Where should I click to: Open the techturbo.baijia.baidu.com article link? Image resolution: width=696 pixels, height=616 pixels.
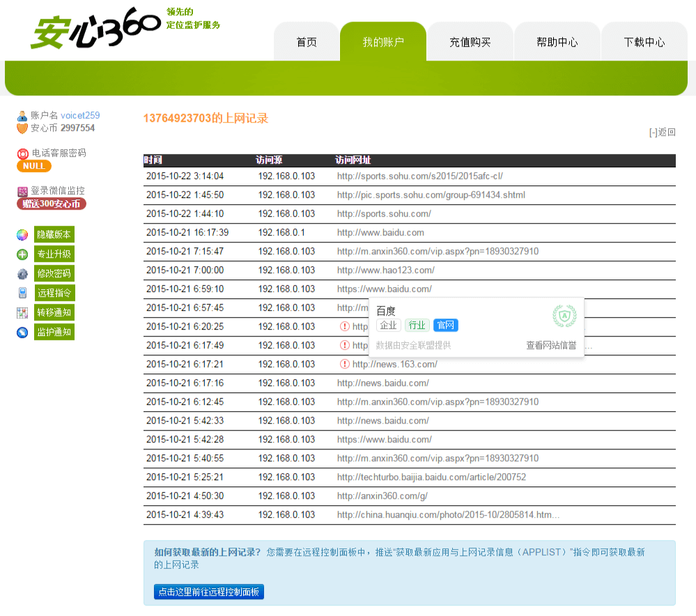tap(431, 477)
